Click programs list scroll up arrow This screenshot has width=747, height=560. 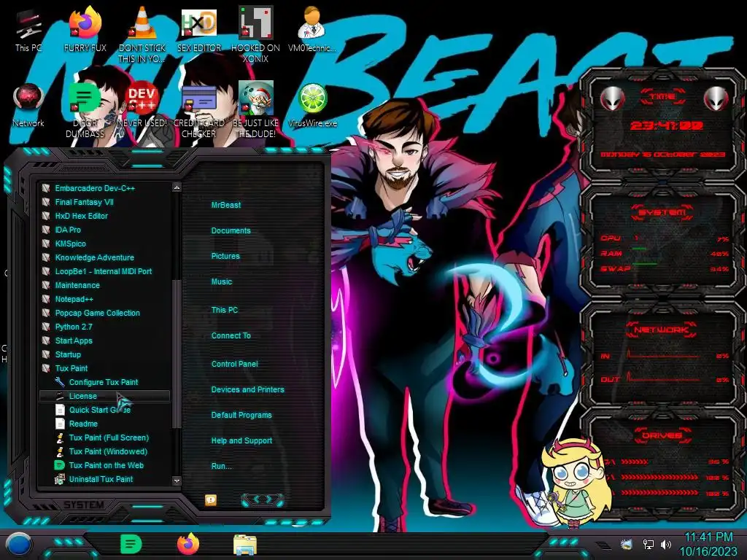click(177, 187)
